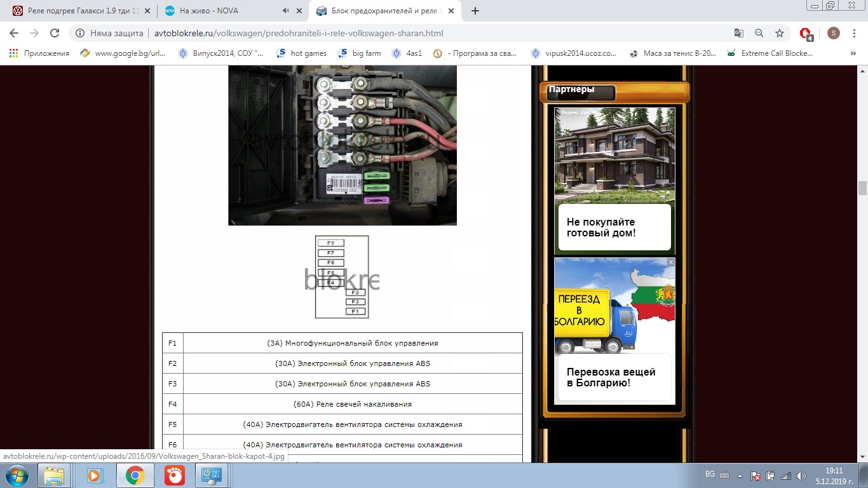Click the page vertical scrollbar thumb
The height and width of the screenshot is (488, 868).
point(862,188)
